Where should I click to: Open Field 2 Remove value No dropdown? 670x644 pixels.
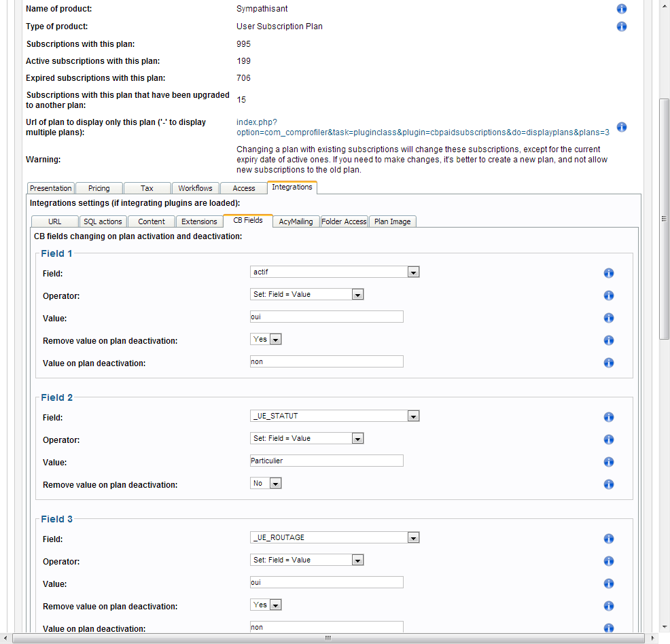266,483
